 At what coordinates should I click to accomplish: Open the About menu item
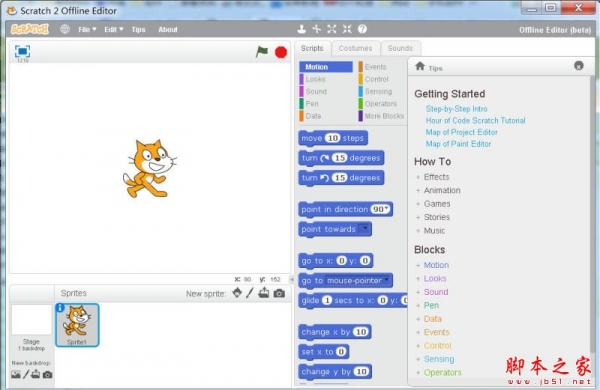[x=168, y=29]
